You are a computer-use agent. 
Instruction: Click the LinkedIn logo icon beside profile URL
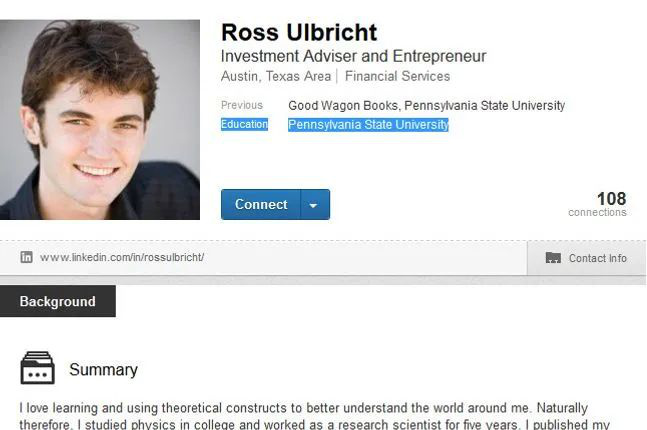tap(26, 257)
